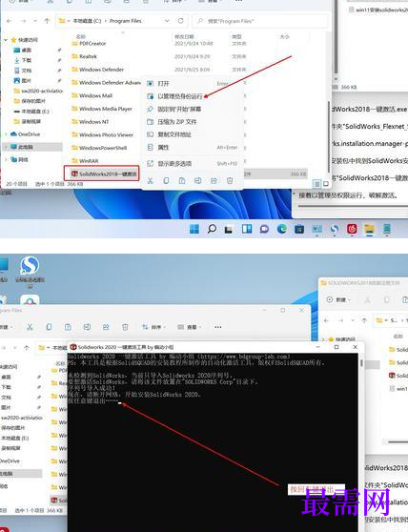Expand the 网络 node in the sidebar
Image resolution: width=408 pixels, height=532 pixels.
coord(6,160)
